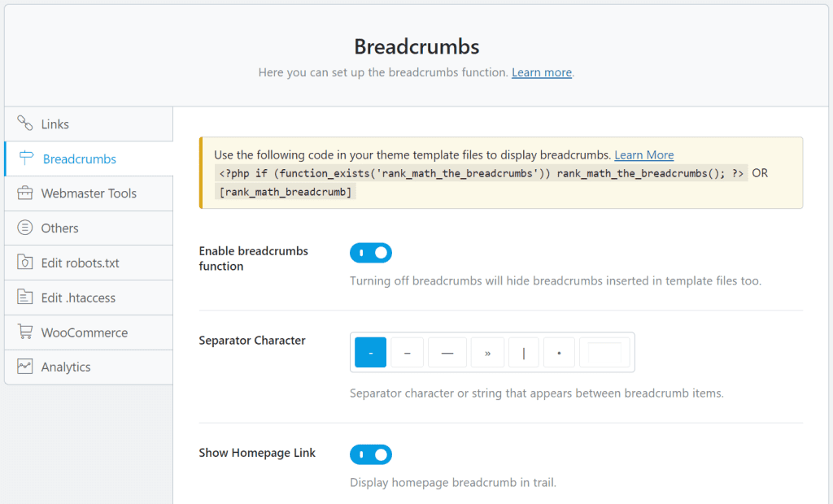The width and height of the screenshot is (833, 504).
Task: Turn off Show Homepage Link
Action: point(371,454)
